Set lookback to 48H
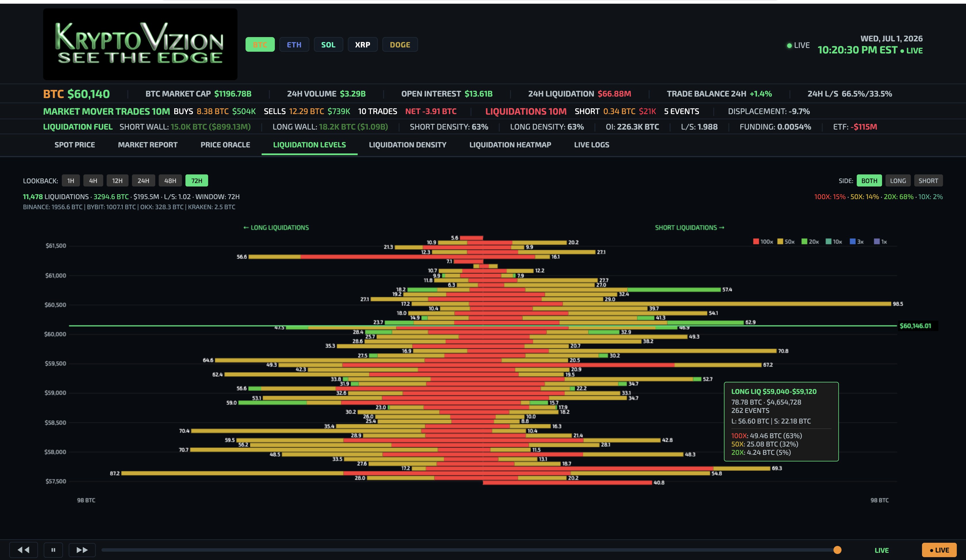The height and width of the screenshot is (560, 966). pyautogui.click(x=170, y=180)
